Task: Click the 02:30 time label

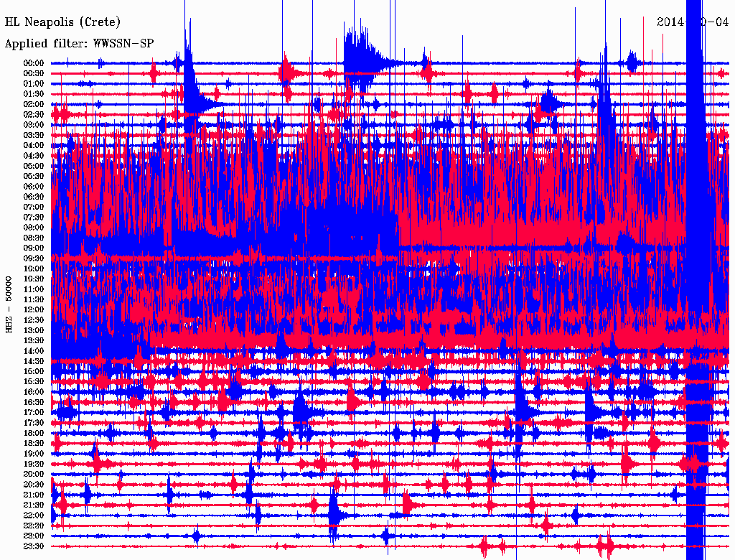Action: 34,115
